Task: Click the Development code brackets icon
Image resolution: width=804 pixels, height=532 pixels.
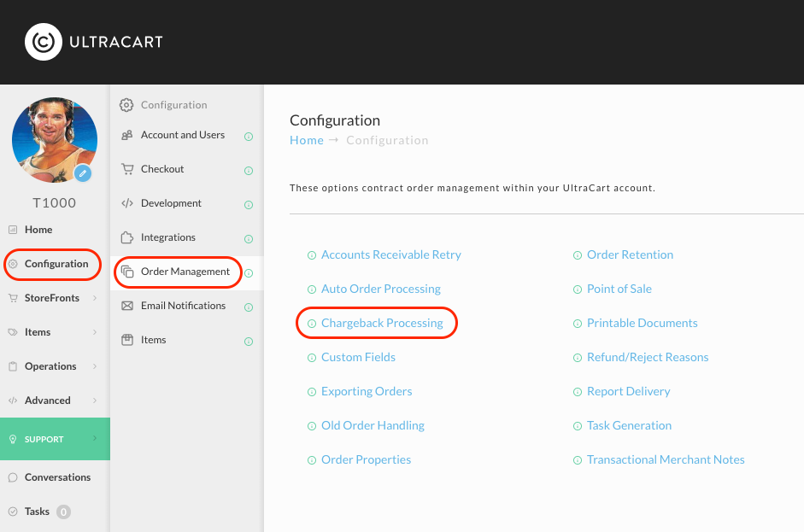Action: 127,203
